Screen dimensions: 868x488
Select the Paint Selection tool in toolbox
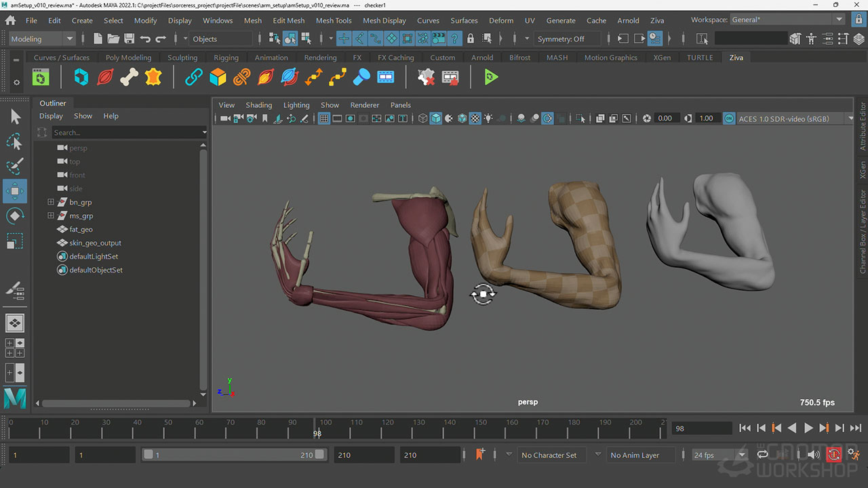(x=15, y=167)
